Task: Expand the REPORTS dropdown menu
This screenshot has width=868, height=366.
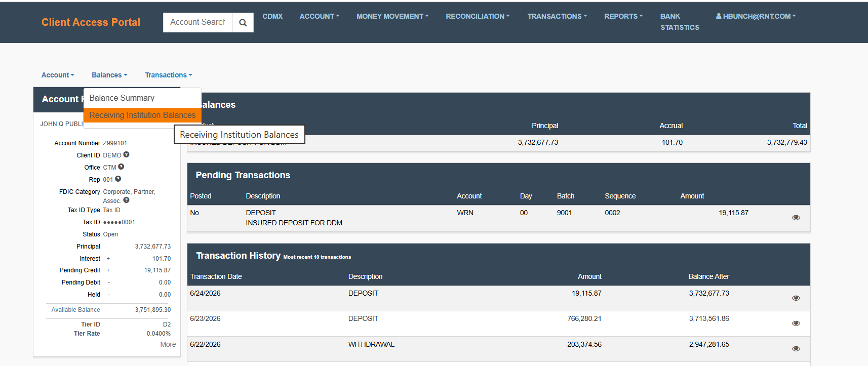Action: [623, 16]
